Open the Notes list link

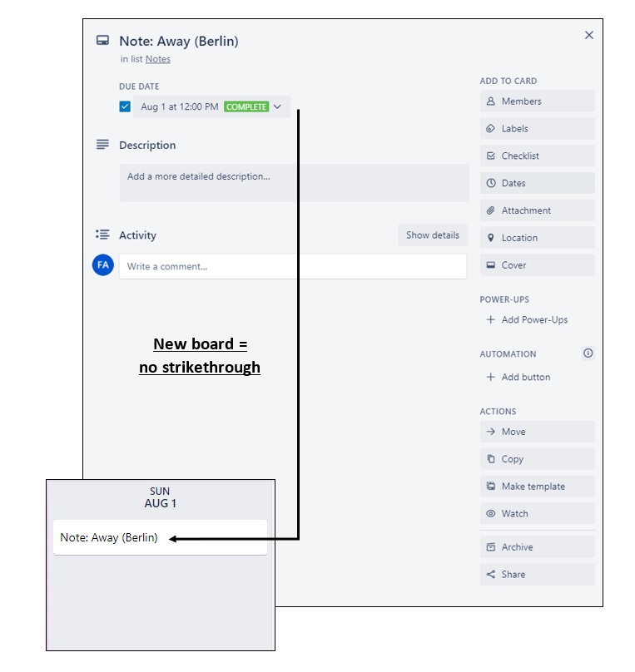[158, 59]
